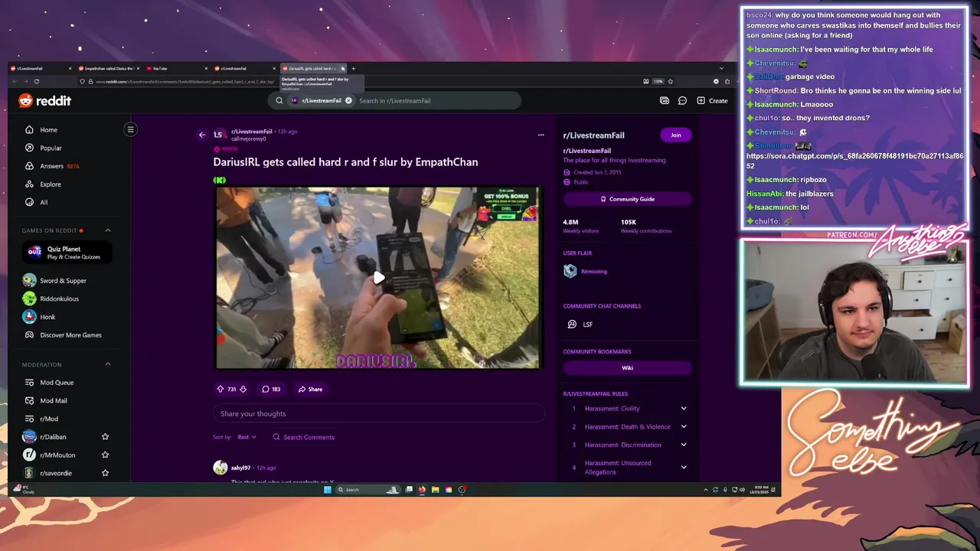The width and height of the screenshot is (980, 551).
Task: Open the Reddit chat icon in header
Action: [682, 100]
